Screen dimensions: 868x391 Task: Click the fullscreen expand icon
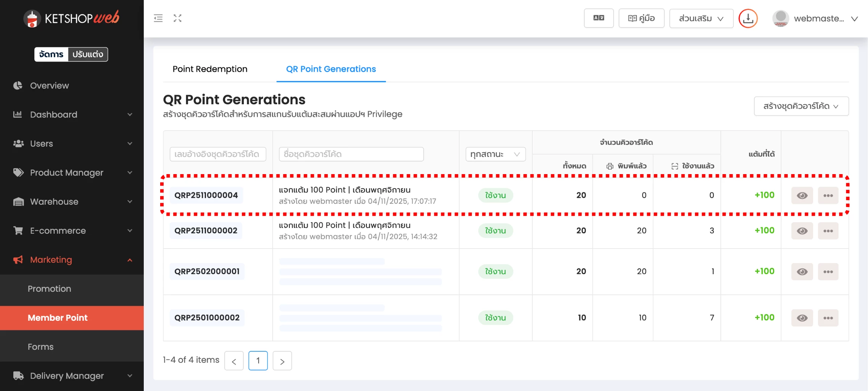[x=177, y=18]
